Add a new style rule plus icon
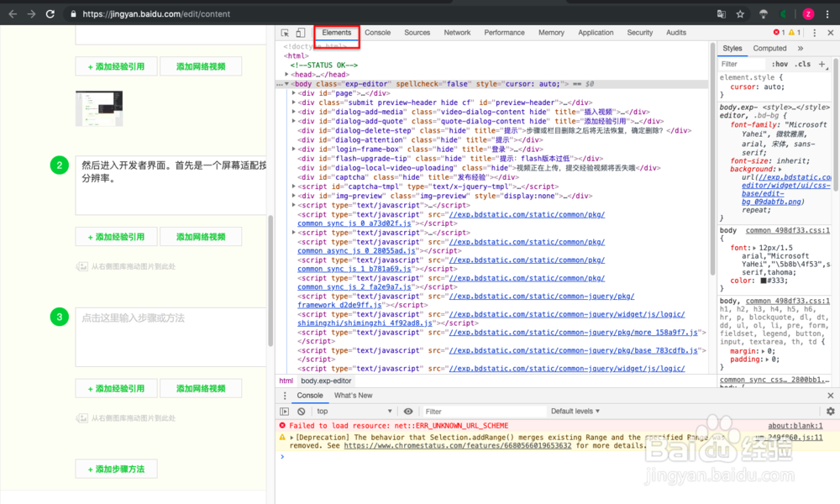840x504 pixels. (x=822, y=64)
